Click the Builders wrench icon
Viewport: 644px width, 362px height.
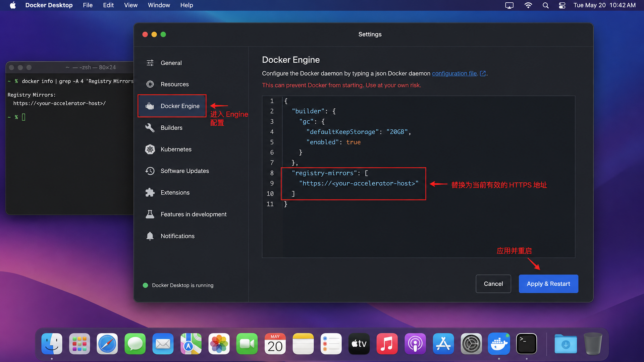pos(150,128)
